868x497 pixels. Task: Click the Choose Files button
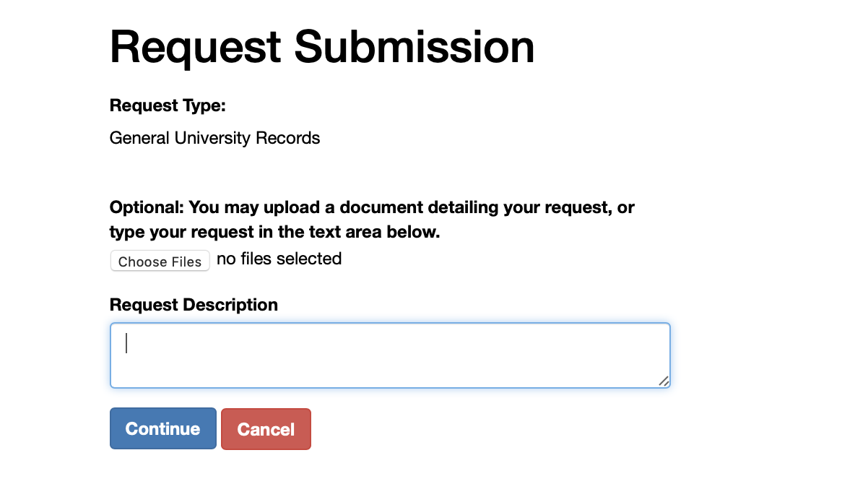click(x=160, y=261)
